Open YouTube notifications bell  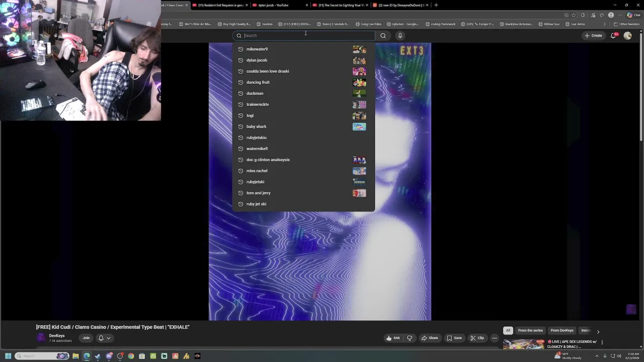tap(613, 36)
